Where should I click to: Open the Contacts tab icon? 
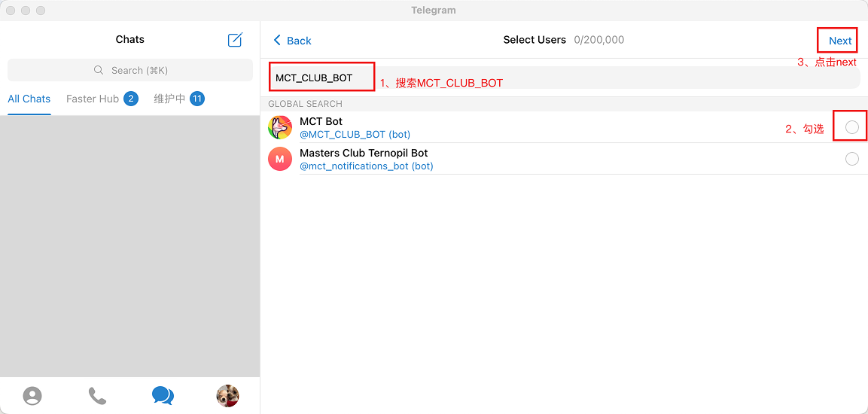coord(32,396)
